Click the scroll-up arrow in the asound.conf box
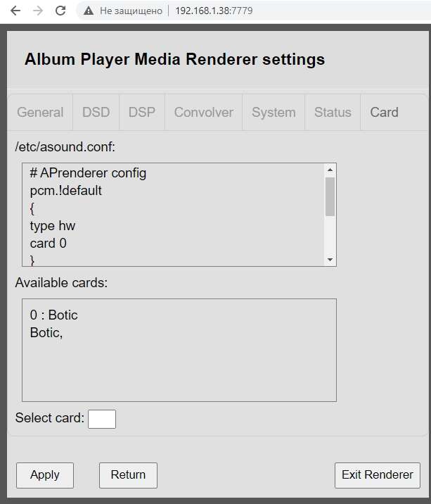This screenshot has width=431, height=504. click(x=330, y=170)
